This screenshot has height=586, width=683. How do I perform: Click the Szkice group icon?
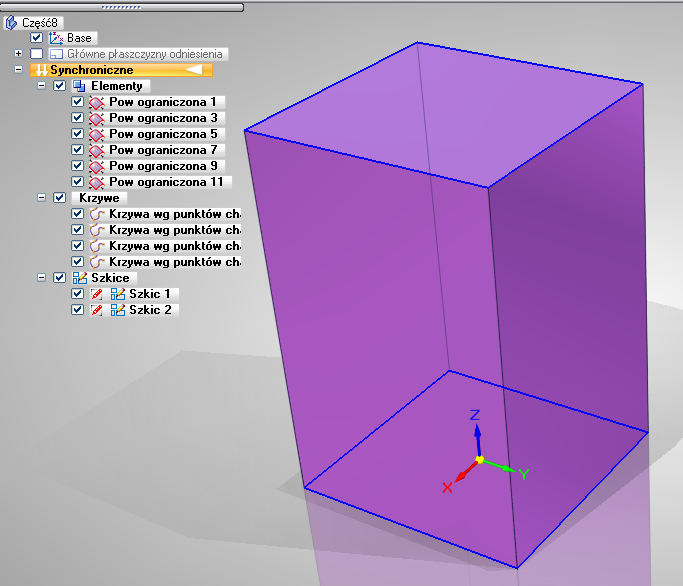coord(80,278)
